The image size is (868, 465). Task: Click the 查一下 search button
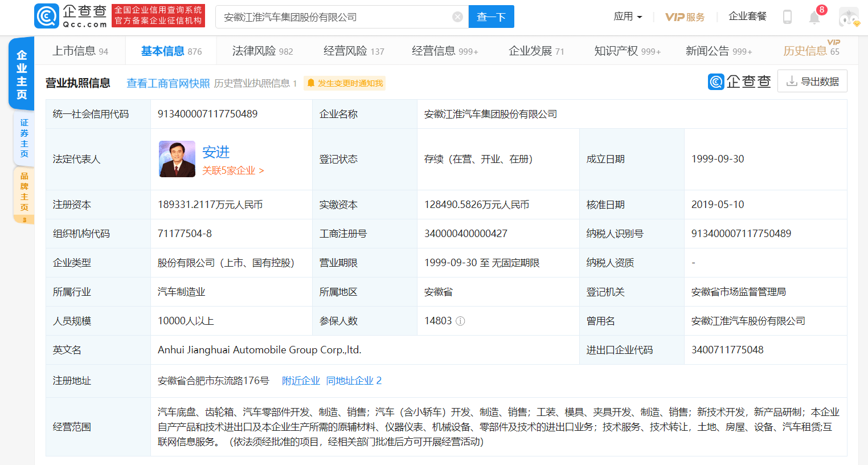point(491,17)
